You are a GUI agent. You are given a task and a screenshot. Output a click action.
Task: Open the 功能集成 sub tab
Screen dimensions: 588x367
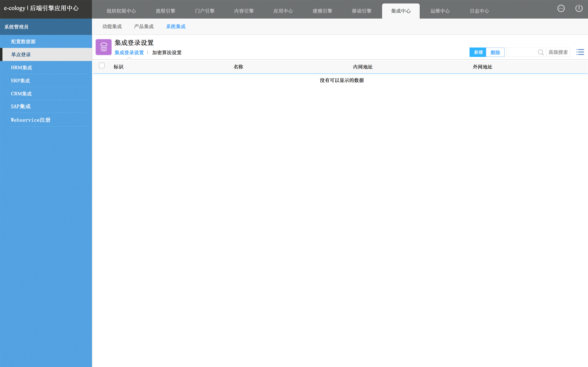click(x=112, y=26)
